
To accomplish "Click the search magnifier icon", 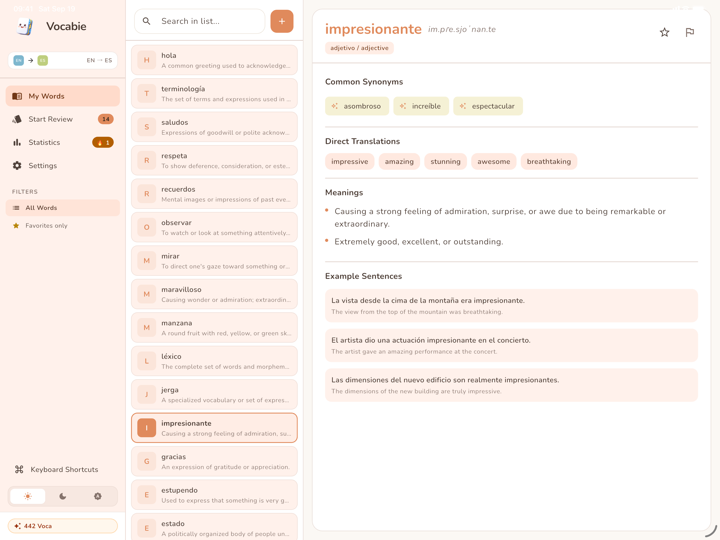I will tap(146, 21).
